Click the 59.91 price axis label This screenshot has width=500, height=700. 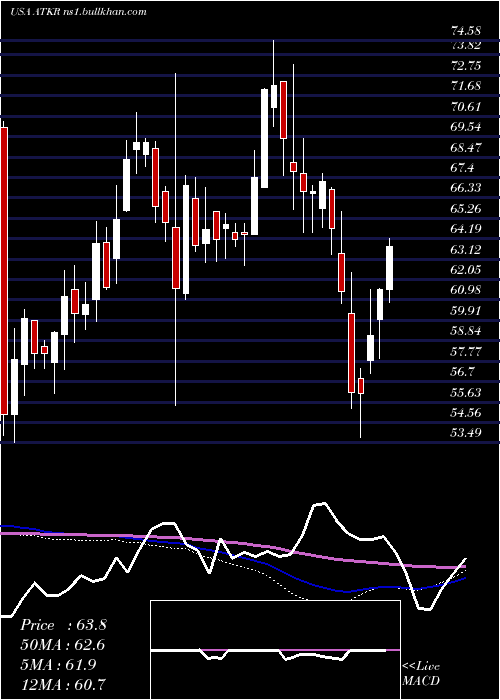tap(466, 310)
